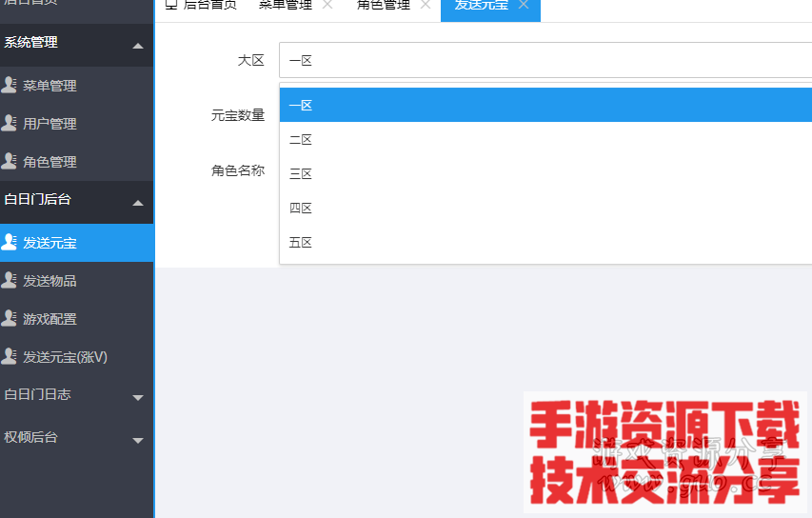Viewport: 812px width, 518px height.
Task: Switch to the 菜单管理 tab
Action: pyautogui.click(x=286, y=5)
